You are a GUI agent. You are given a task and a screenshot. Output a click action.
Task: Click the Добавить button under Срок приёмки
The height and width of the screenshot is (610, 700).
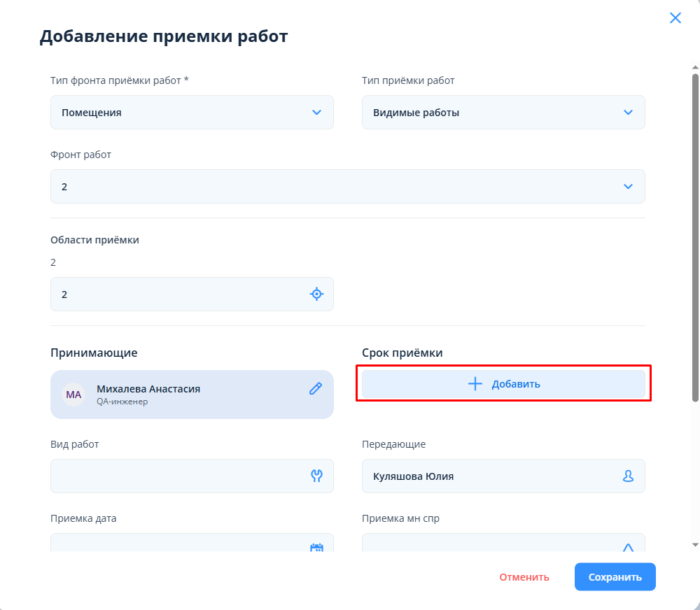(x=504, y=384)
